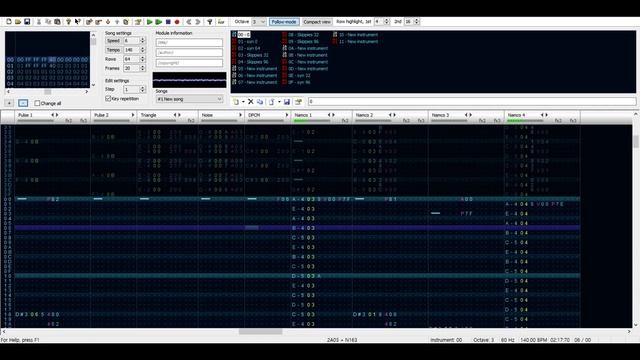
Task: Play the song from start
Action: pyautogui.click(x=150, y=22)
